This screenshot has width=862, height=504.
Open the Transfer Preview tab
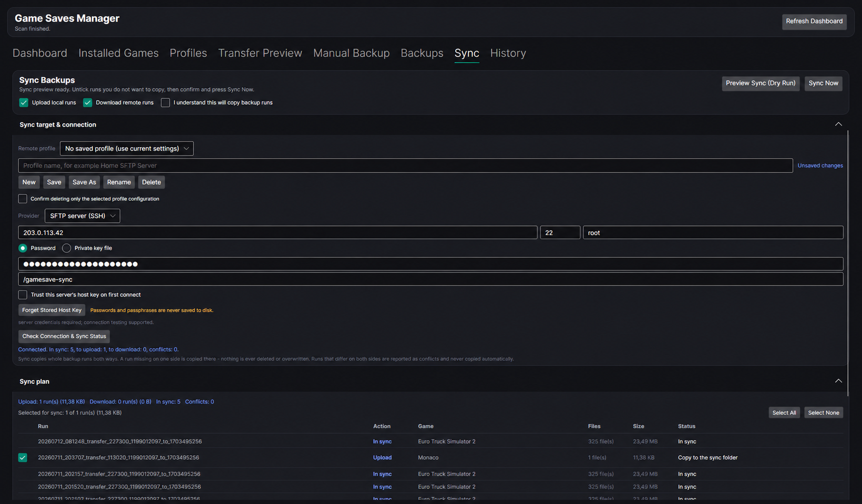(260, 53)
